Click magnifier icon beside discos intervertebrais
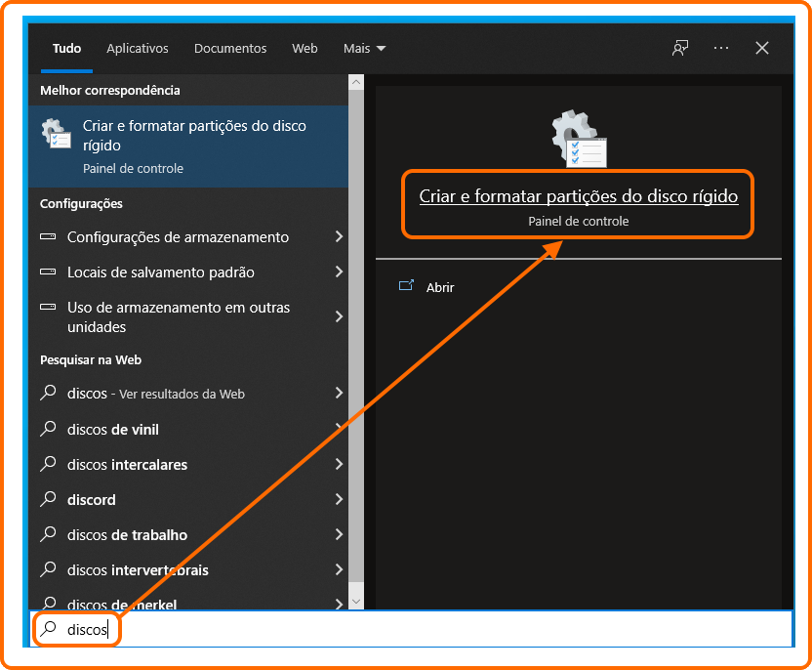 point(48,569)
